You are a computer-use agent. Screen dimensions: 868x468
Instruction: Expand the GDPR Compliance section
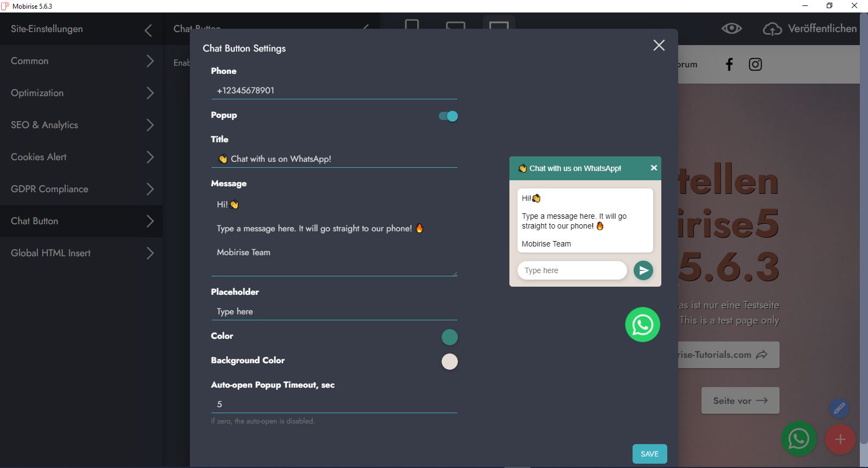click(81, 189)
